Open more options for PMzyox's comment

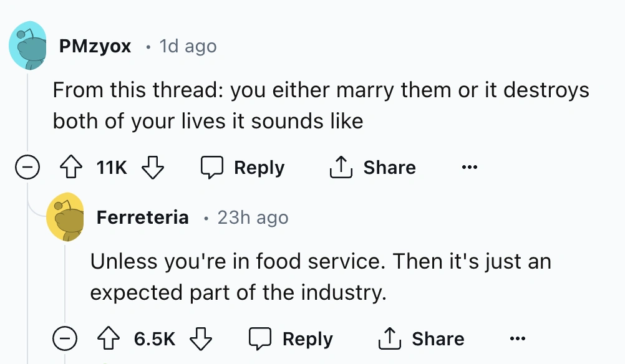470,168
